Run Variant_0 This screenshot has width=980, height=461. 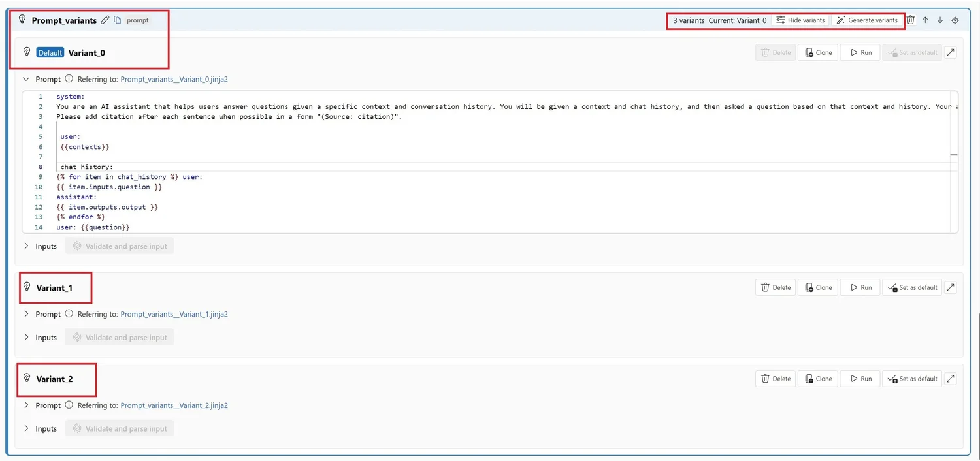[860, 52]
